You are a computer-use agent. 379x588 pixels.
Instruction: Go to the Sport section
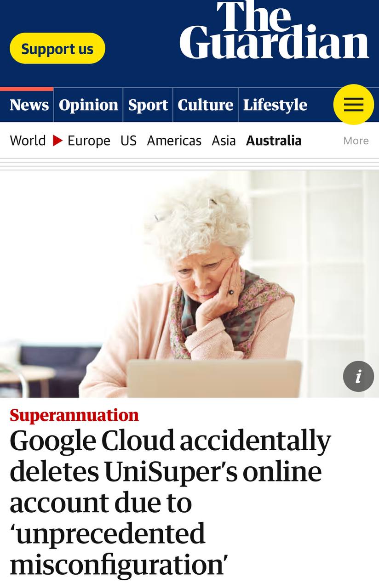tap(148, 105)
